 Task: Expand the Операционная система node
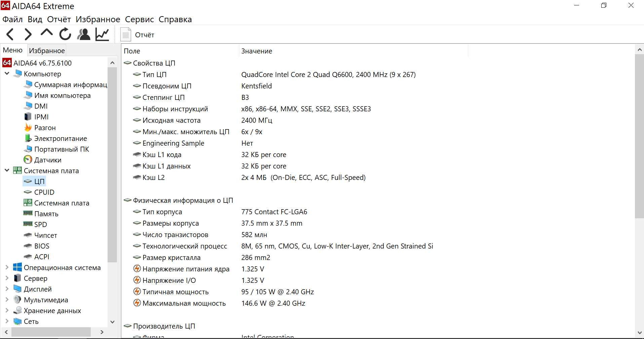(7, 267)
